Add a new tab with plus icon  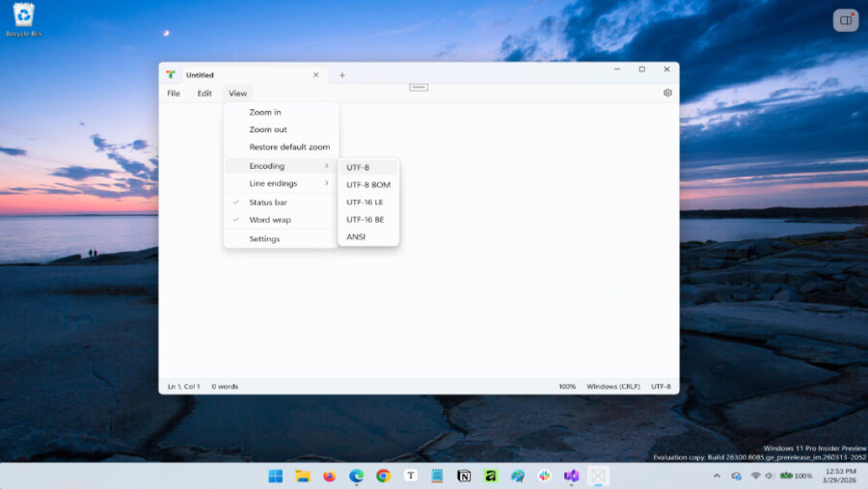[x=341, y=75]
